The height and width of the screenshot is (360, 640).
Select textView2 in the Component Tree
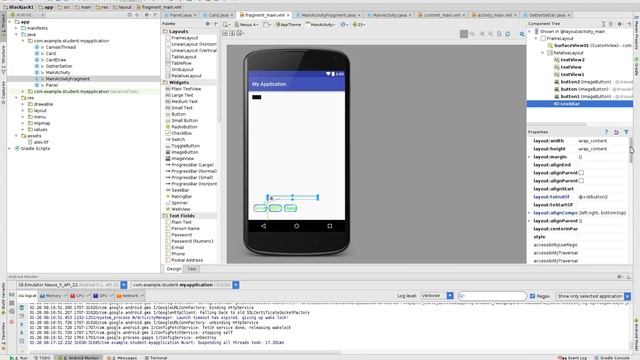(x=572, y=60)
